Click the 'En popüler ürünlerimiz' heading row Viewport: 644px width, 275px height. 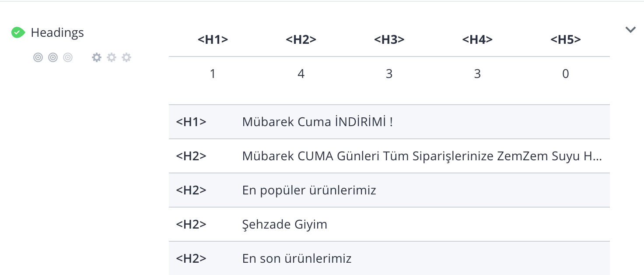coord(389,190)
